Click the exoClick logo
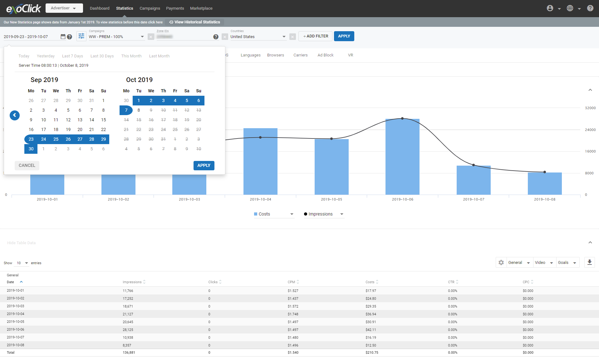 24,9
